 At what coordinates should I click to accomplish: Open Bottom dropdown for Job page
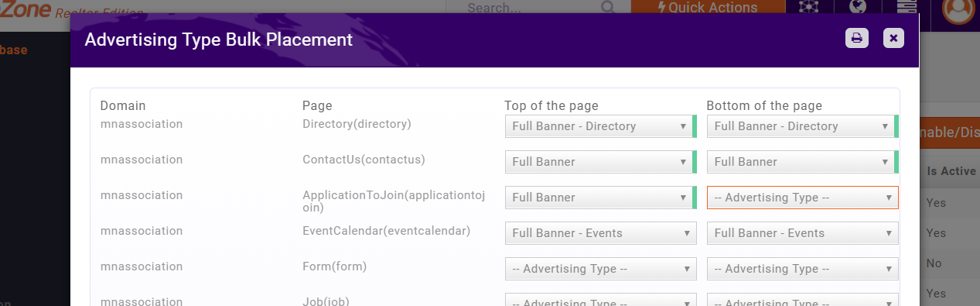tap(802, 300)
